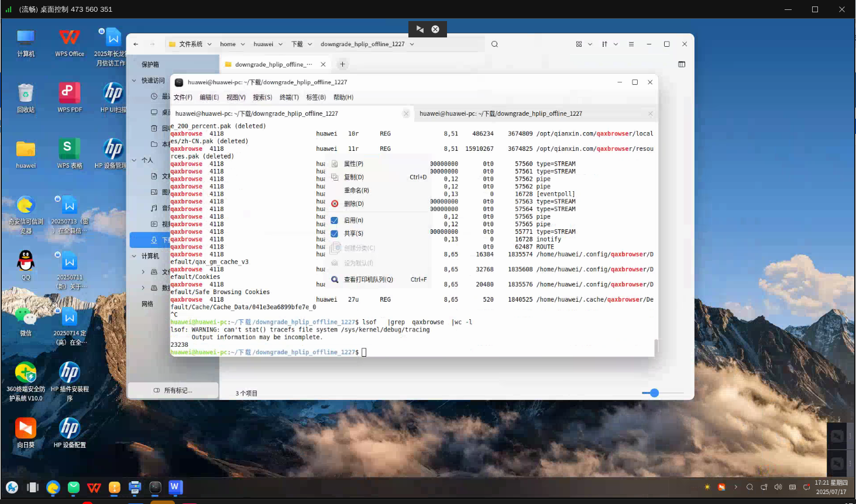Screen dimensions: 856x504
Task: Open HP 设备配置 desktop shortcut
Action: [70, 429]
